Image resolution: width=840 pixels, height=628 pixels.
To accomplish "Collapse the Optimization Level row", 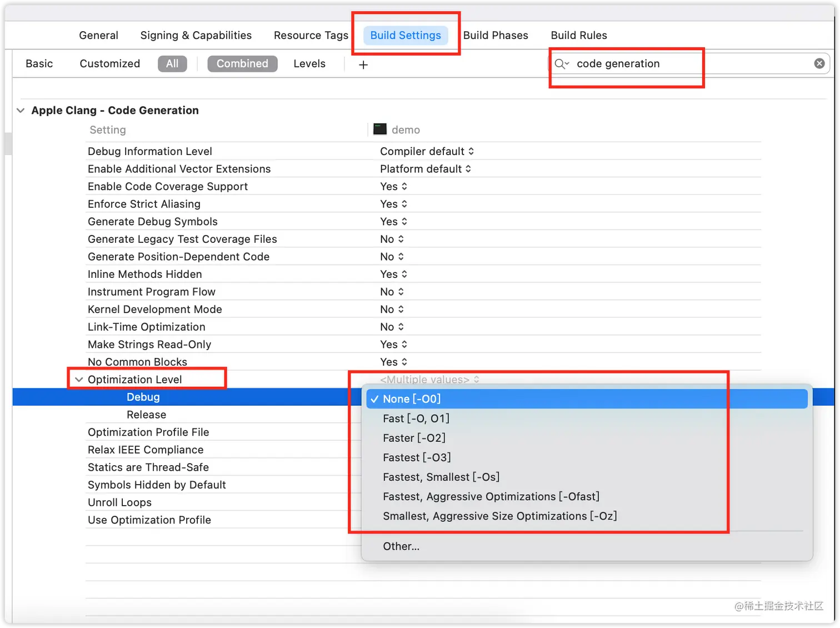I will pos(79,380).
